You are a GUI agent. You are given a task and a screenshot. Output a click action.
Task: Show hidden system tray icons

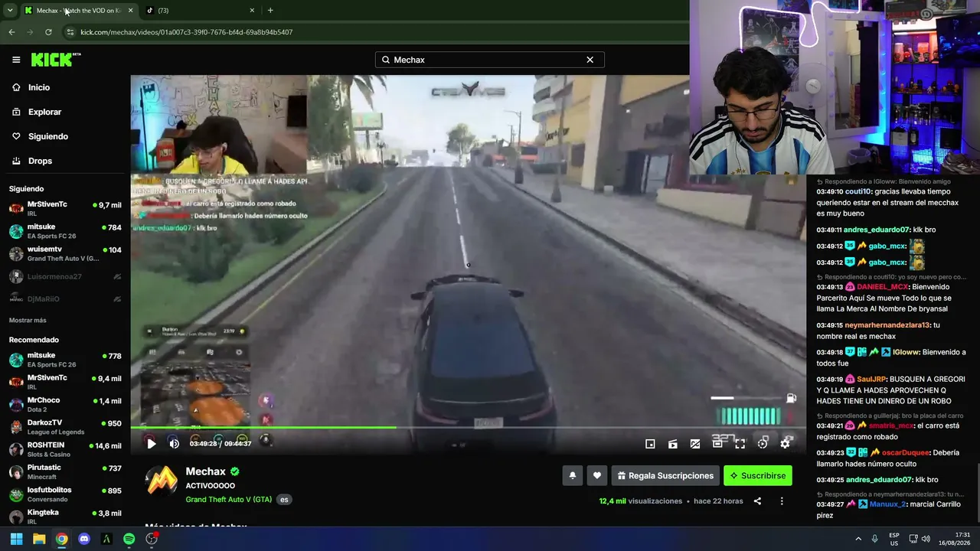pos(858,539)
